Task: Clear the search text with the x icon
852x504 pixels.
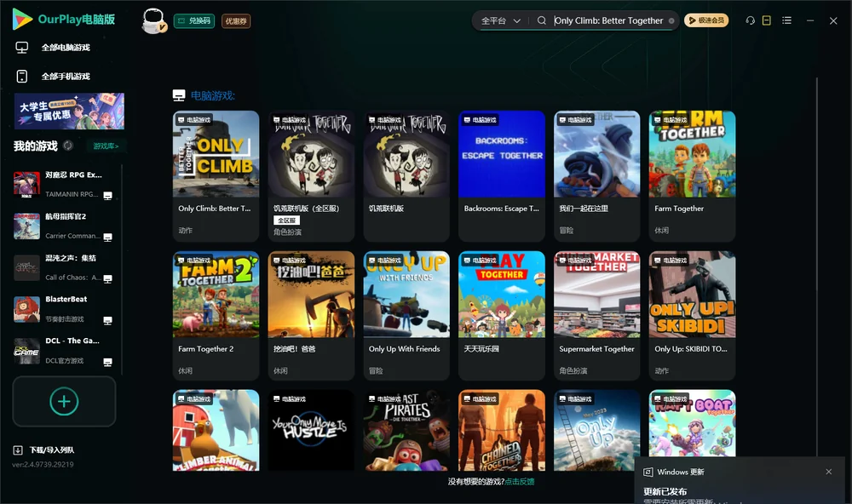Action: tap(671, 20)
